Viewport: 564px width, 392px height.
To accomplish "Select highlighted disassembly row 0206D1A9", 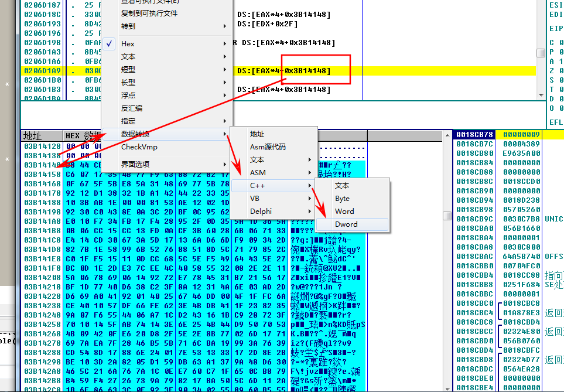I will click(279, 70).
